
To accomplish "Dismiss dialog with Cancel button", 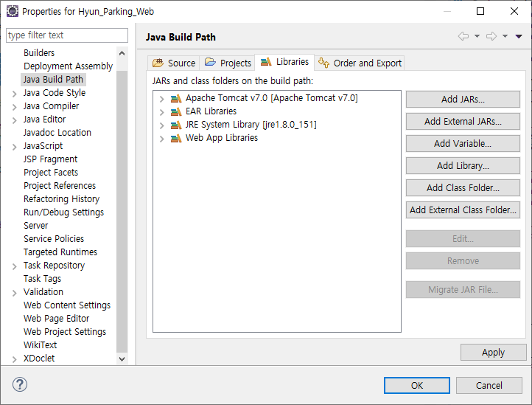I will pos(489,385).
